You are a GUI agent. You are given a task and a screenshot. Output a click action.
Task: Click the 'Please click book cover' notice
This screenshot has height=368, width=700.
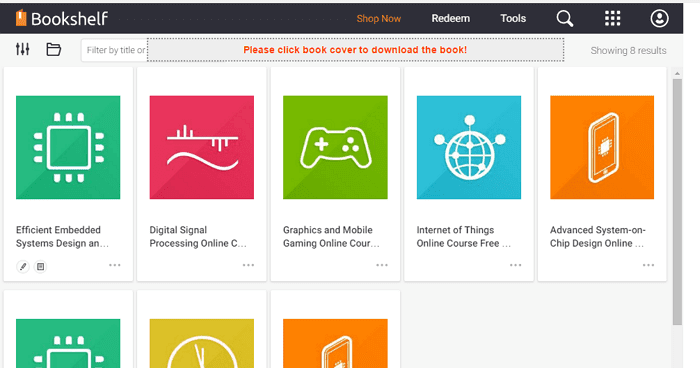pyautogui.click(x=355, y=50)
